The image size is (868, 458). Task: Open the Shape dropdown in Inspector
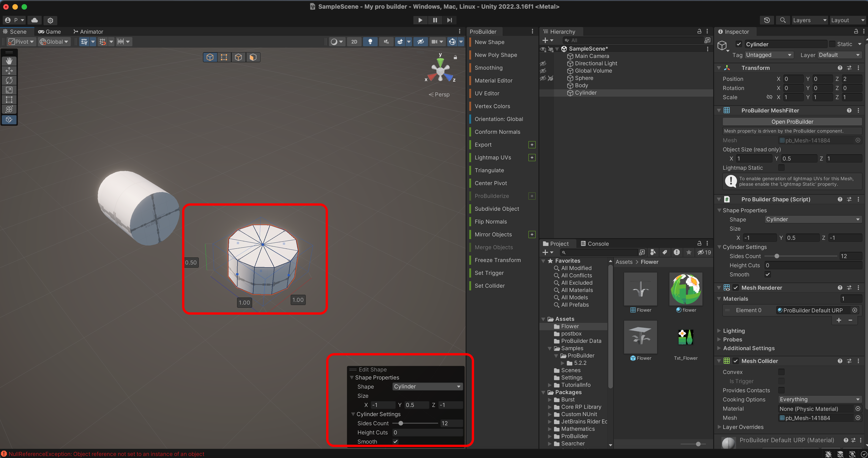812,219
